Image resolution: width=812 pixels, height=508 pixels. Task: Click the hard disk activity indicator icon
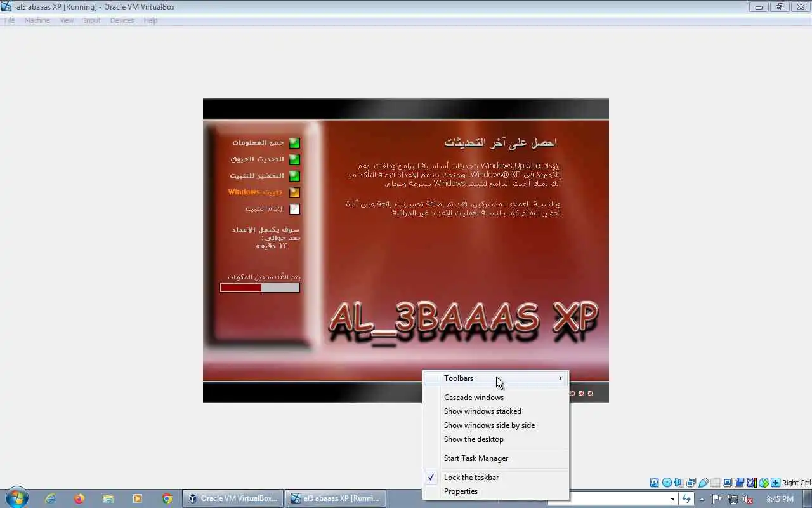tap(655, 483)
